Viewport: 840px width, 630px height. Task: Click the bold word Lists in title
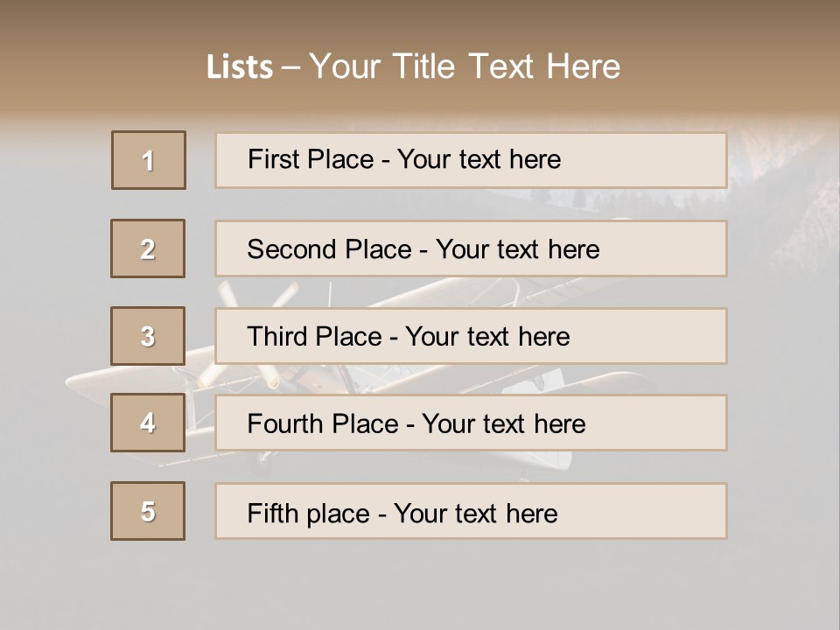pyautogui.click(x=240, y=67)
